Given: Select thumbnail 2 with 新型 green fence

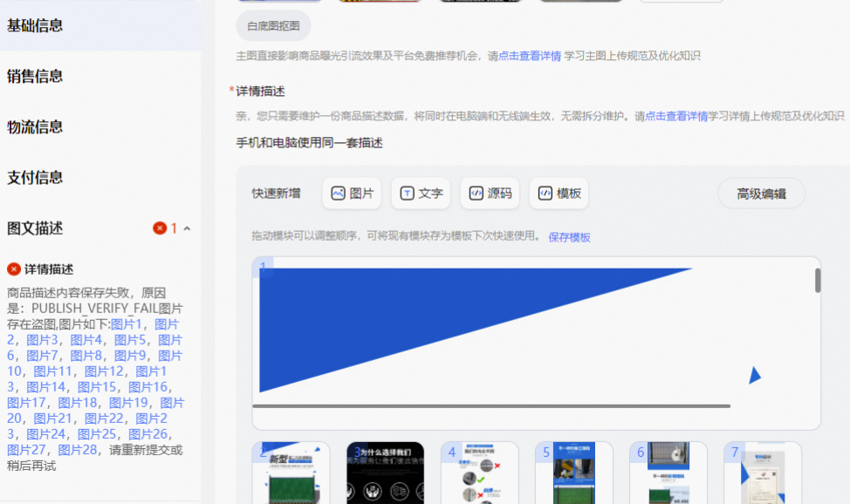Looking at the screenshot, I should [x=291, y=473].
